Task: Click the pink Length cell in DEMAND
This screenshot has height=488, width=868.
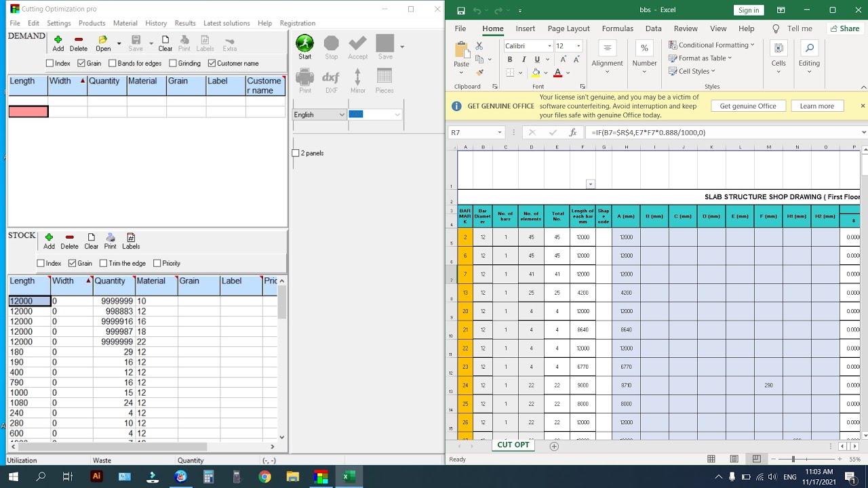Action: click(28, 111)
